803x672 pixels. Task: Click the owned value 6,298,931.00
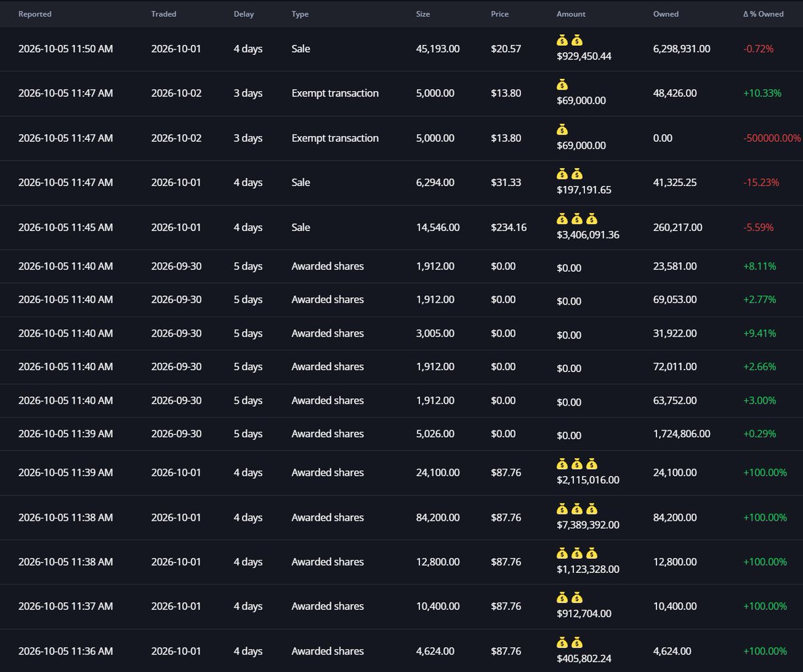(x=682, y=49)
